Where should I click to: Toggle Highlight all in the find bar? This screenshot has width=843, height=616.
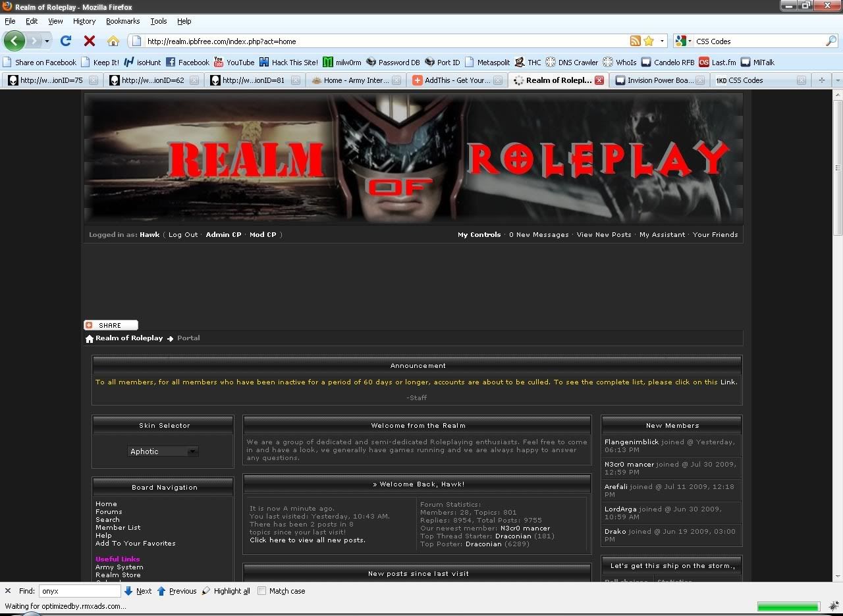coord(226,591)
